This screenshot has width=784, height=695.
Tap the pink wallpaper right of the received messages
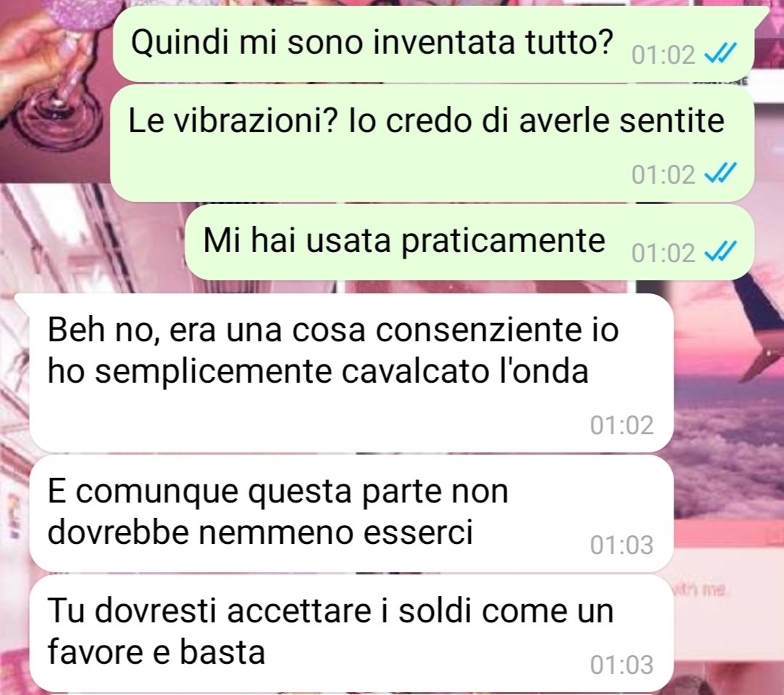pyautogui.click(x=729, y=450)
